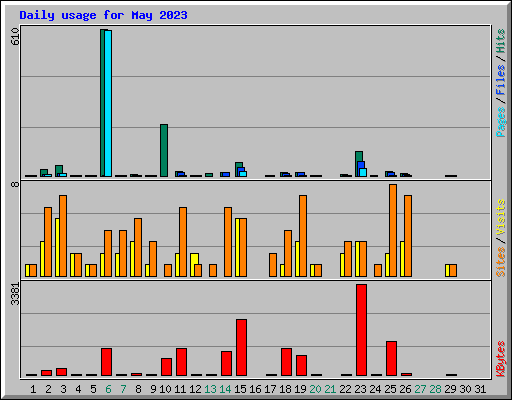Click the Visits legend label

(x=501, y=218)
